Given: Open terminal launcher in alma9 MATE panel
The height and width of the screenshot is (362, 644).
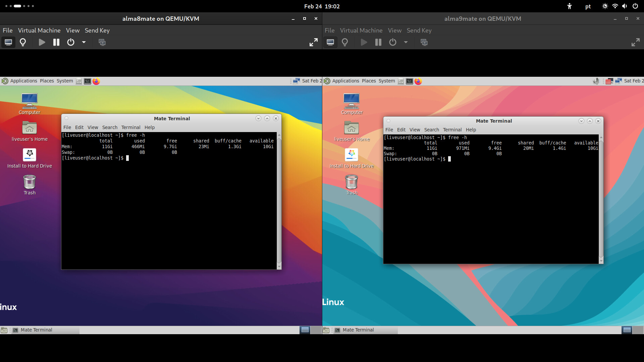Looking at the screenshot, I should click(409, 81).
